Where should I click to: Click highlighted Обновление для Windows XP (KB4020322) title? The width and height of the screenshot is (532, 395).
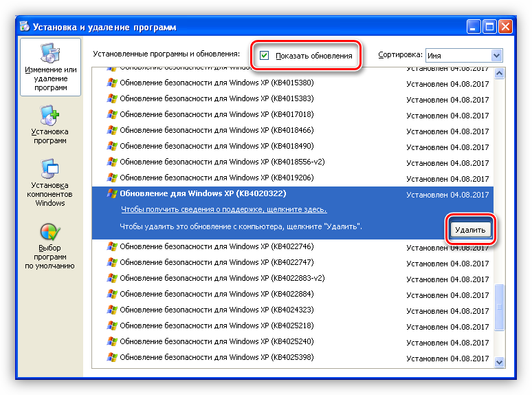203,193
